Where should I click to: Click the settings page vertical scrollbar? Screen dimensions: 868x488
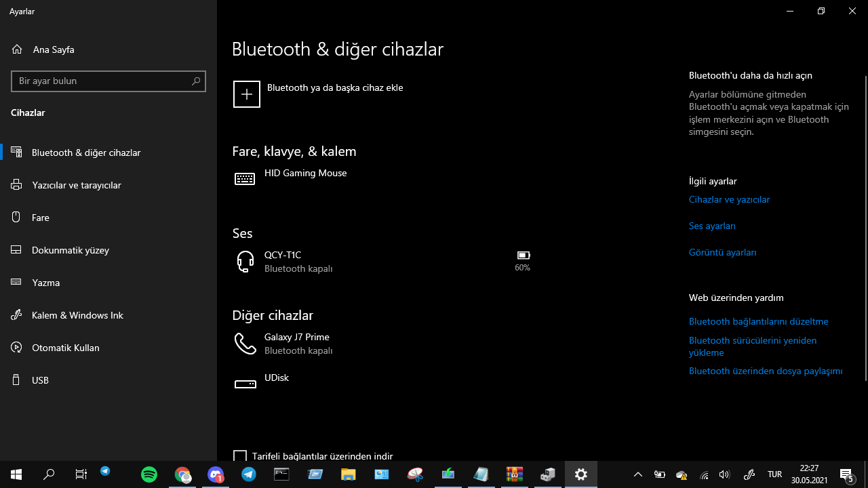[x=865, y=228]
